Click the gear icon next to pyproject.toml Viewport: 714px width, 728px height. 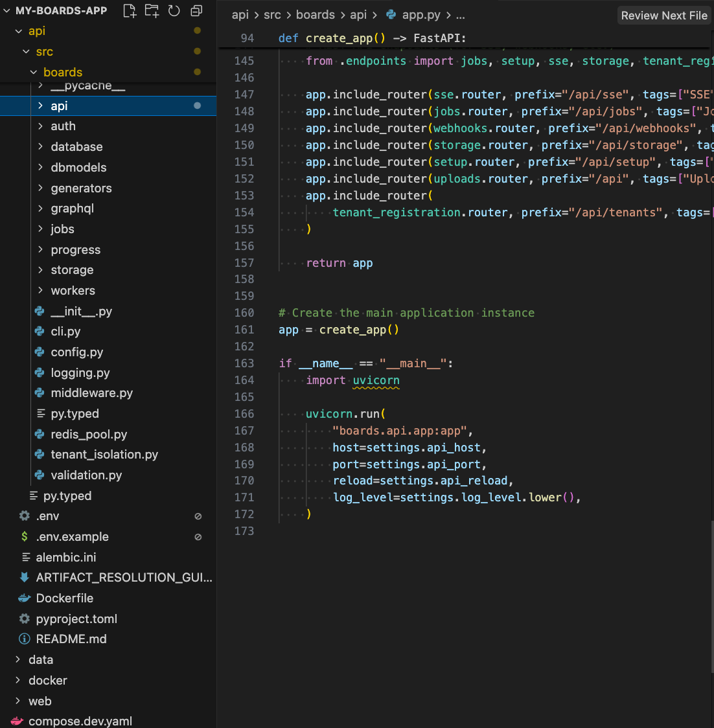click(x=24, y=619)
